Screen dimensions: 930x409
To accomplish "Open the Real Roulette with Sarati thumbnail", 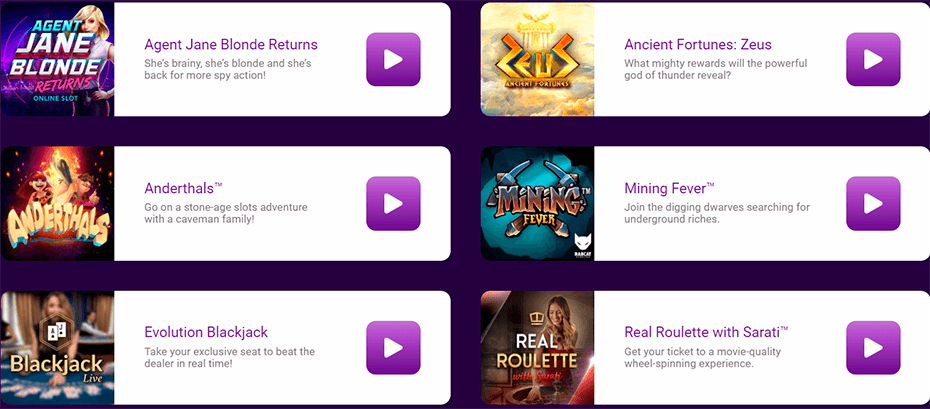I will 537,347.
